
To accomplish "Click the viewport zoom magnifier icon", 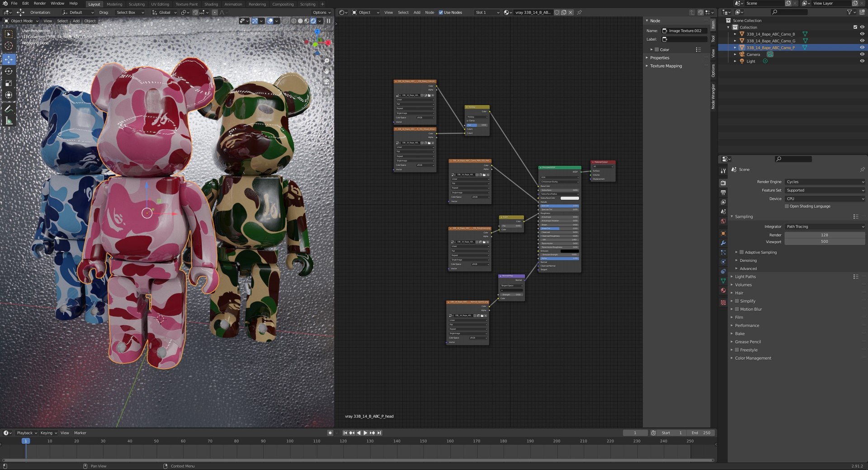I will pos(326,61).
